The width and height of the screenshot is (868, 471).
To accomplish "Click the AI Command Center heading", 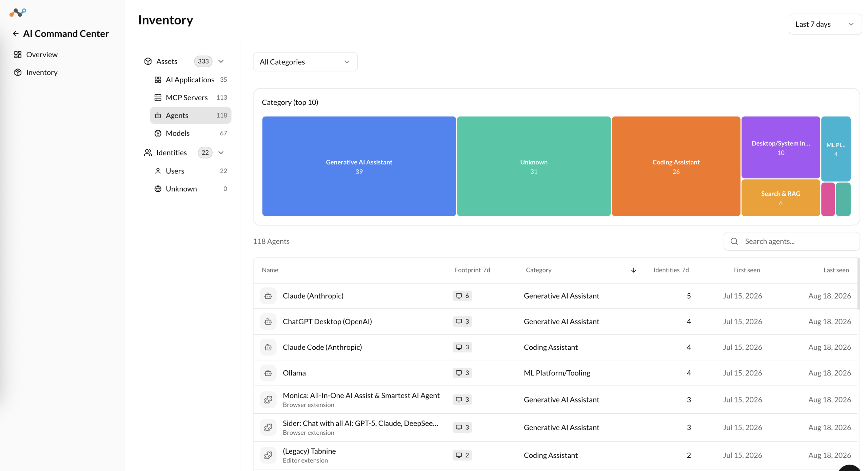I will tap(66, 34).
